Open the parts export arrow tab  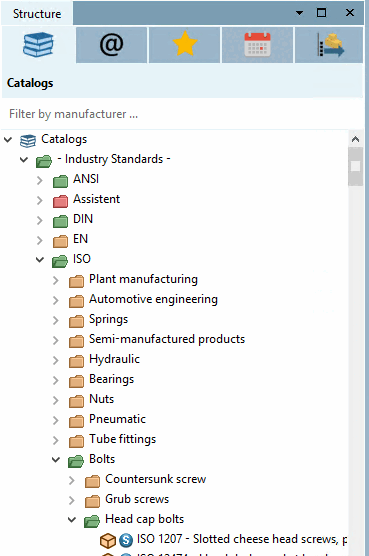click(x=329, y=45)
